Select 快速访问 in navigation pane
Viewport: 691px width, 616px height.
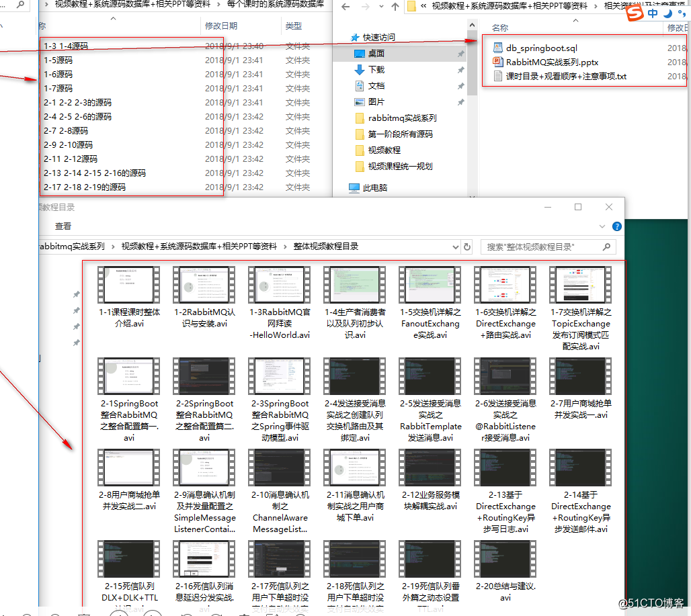(x=378, y=38)
